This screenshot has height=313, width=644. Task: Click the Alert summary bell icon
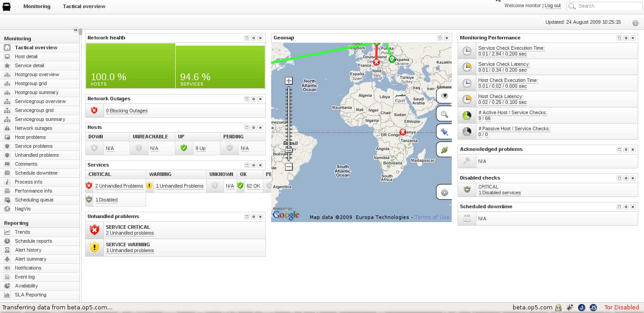(7, 259)
